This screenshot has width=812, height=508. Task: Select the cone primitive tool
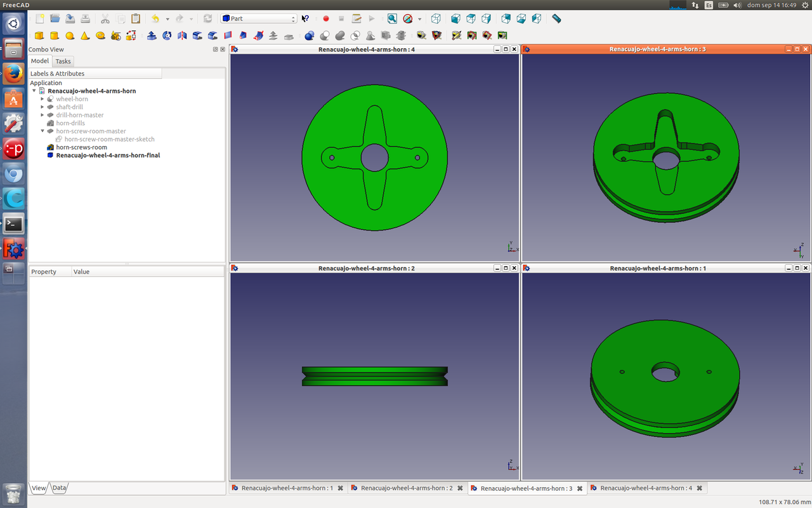click(x=85, y=36)
